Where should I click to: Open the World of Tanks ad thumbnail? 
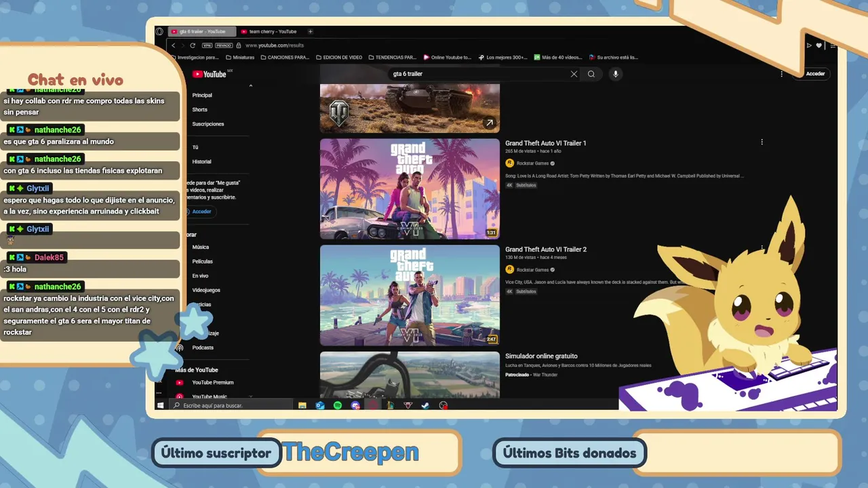point(410,108)
